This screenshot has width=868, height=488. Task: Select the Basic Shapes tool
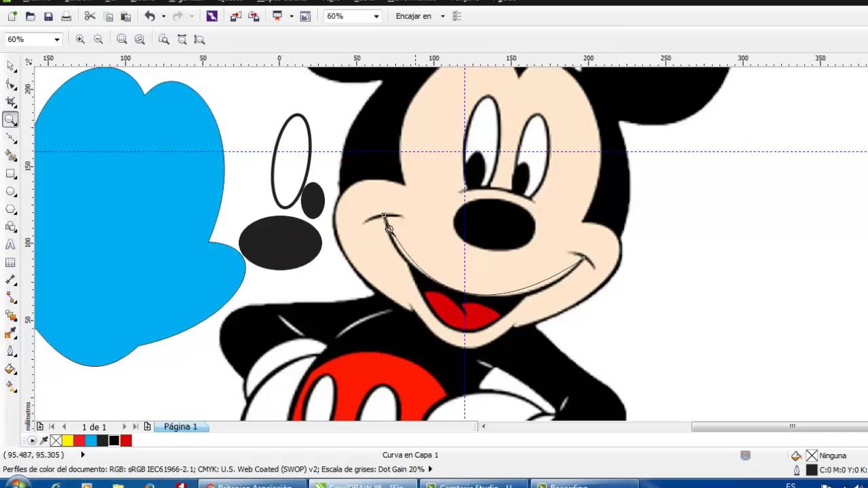tap(11, 226)
